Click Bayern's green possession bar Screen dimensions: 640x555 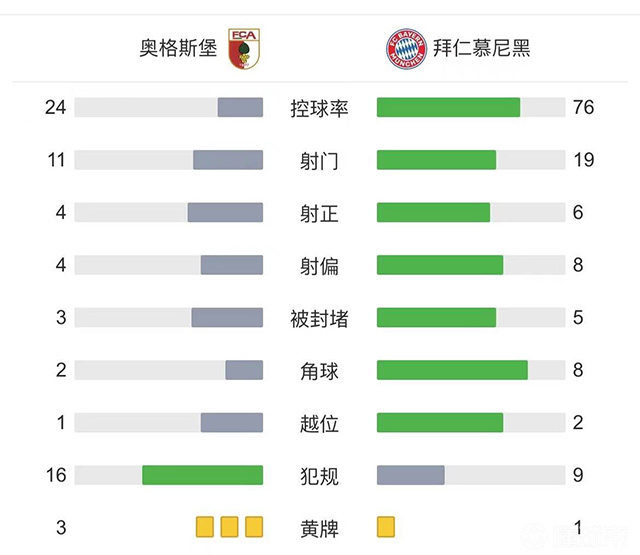click(448, 107)
